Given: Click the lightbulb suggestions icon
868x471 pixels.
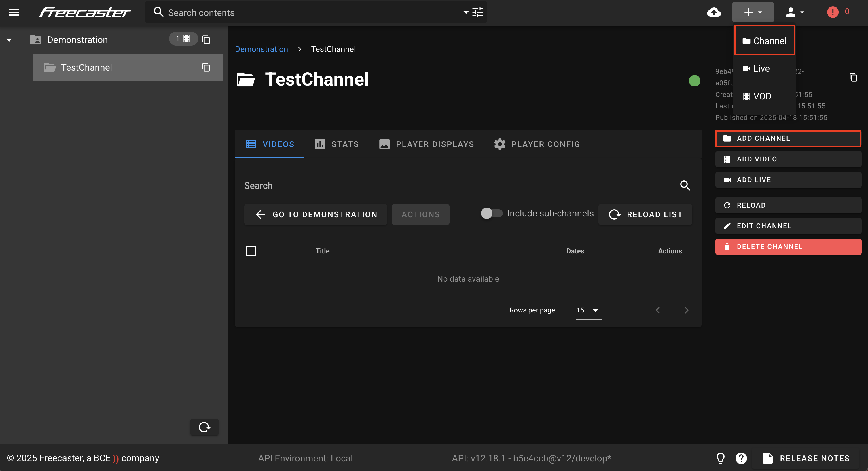Looking at the screenshot, I should coord(720,458).
